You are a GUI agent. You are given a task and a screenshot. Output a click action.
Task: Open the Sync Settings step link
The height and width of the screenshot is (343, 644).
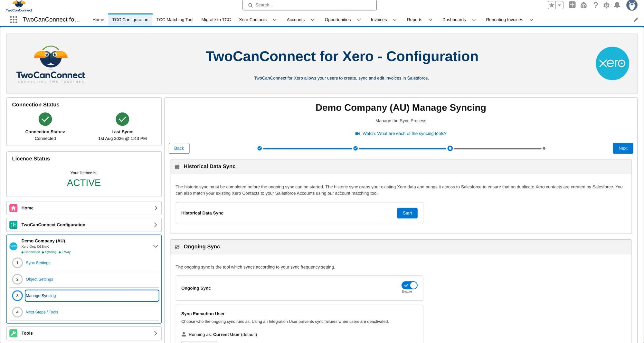coord(38,263)
